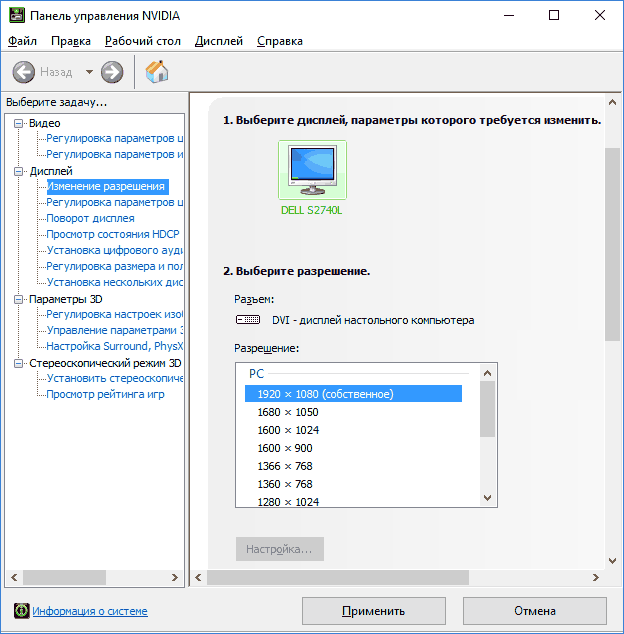Screen dimensions: 624x634
Task: Open the Файл menu
Action: (22, 41)
